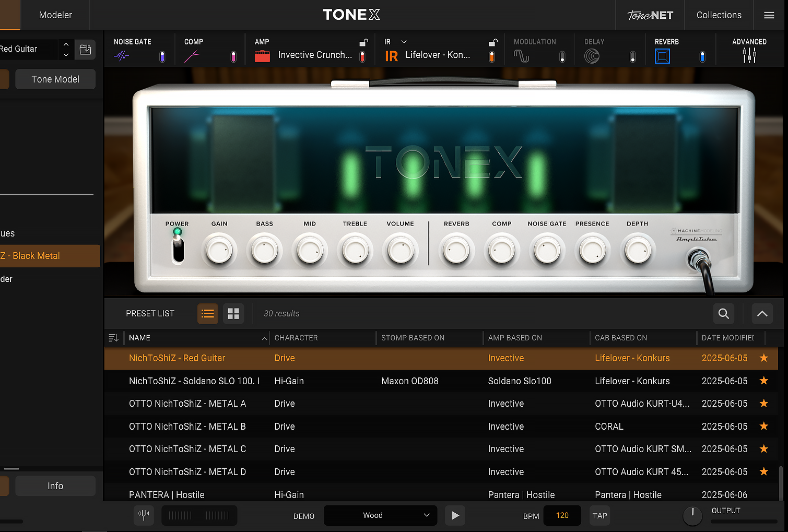Adjust the OUTPUT level knob
This screenshot has width=788, height=532.
click(692, 515)
